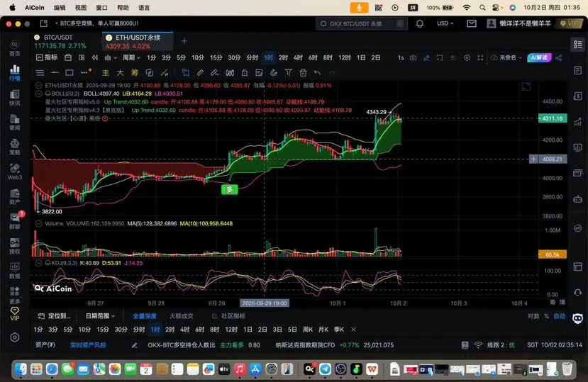Open the candlestick chart type dropdown

(x=111, y=57)
